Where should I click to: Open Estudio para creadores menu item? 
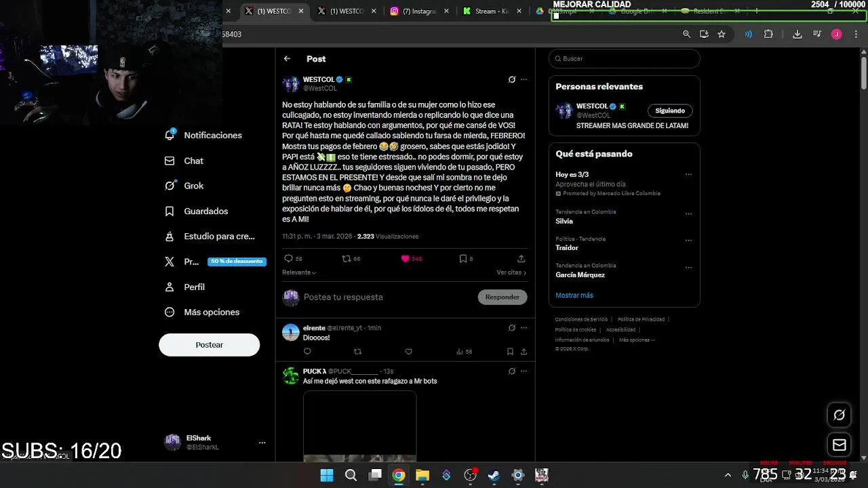pos(210,236)
